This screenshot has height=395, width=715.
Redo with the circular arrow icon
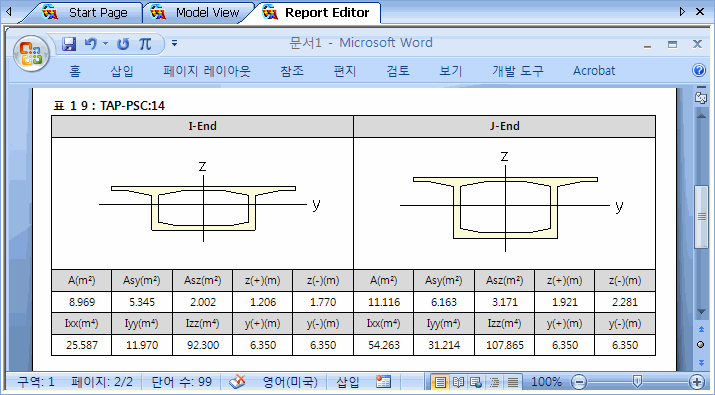click(123, 44)
